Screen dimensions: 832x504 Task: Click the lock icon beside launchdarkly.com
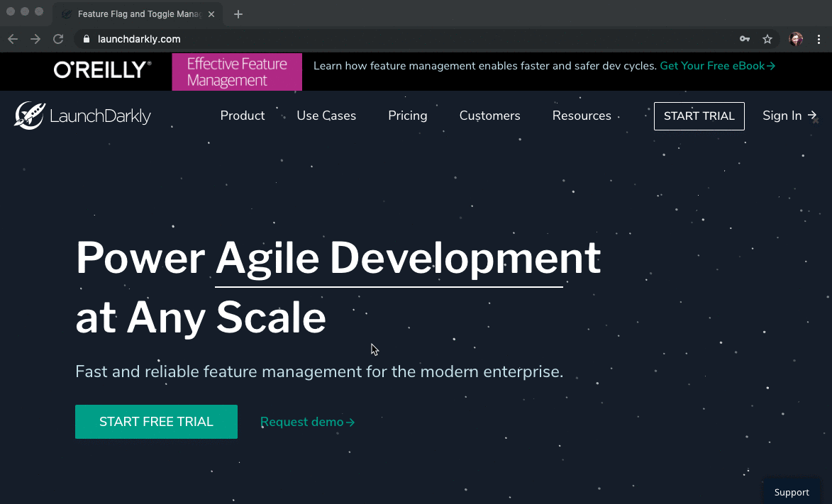87,39
